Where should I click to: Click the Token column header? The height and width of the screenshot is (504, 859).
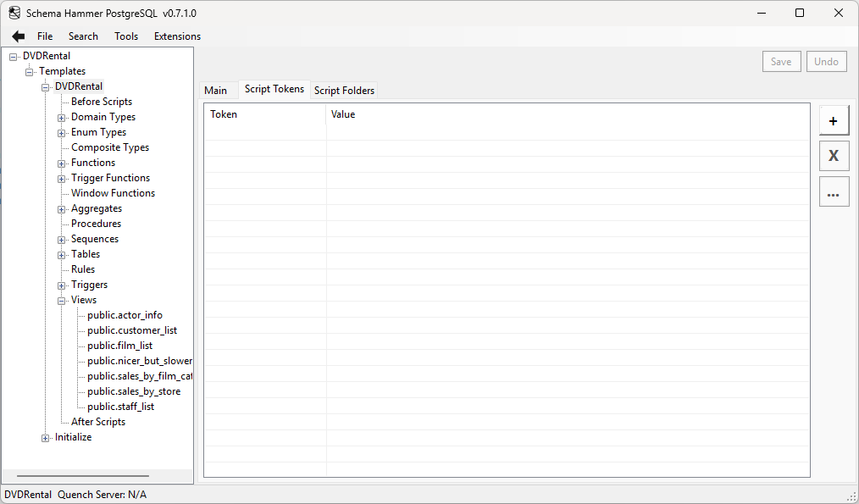(223, 114)
